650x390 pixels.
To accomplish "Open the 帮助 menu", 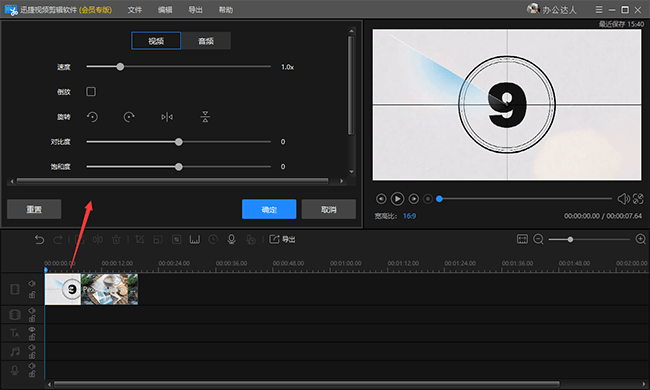I will tap(226, 10).
